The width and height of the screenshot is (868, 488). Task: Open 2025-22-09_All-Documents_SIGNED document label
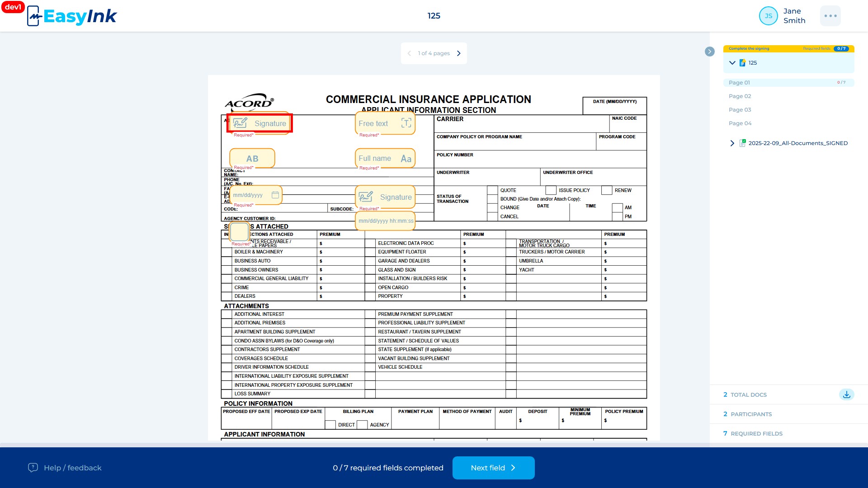[x=798, y=143]
